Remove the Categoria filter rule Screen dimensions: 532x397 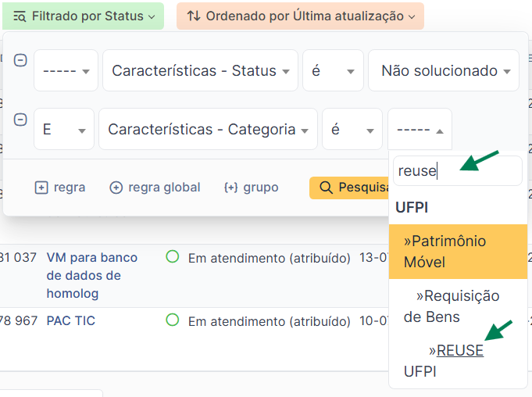point(20,120)
